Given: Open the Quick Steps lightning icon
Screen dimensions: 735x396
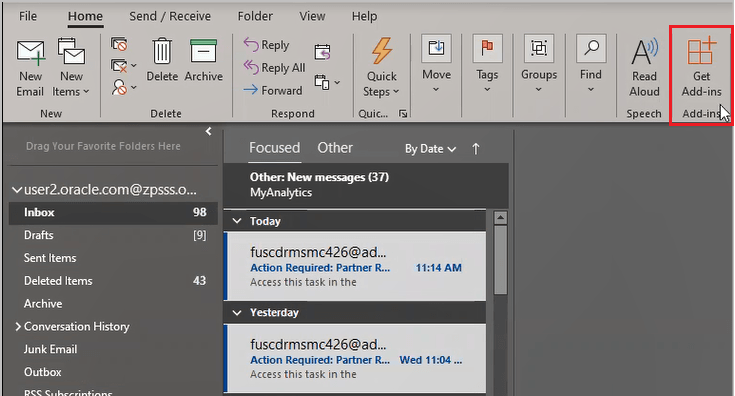Looking at the screenshot, I should 382,51.
